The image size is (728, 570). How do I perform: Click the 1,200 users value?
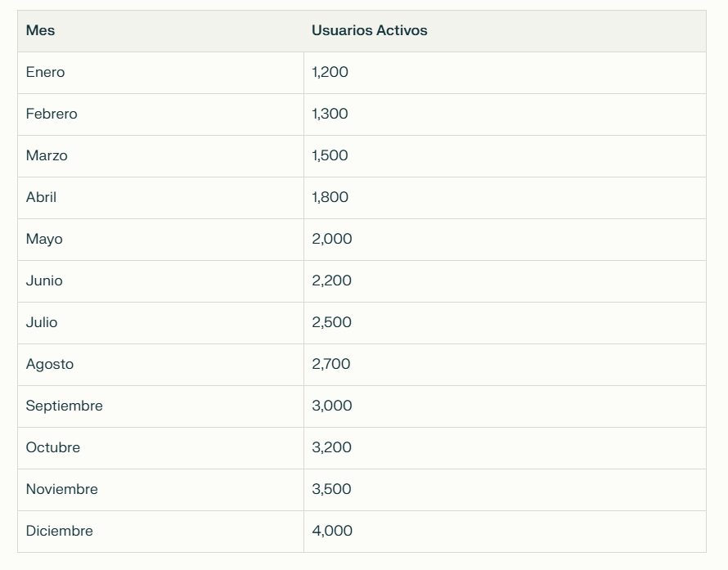[330, 72]
